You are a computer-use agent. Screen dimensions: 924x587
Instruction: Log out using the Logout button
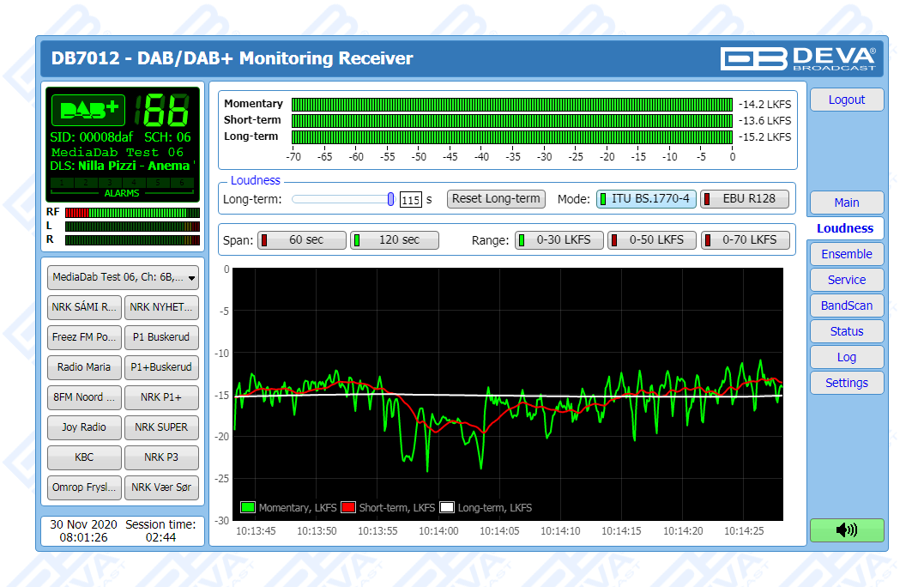846,100
